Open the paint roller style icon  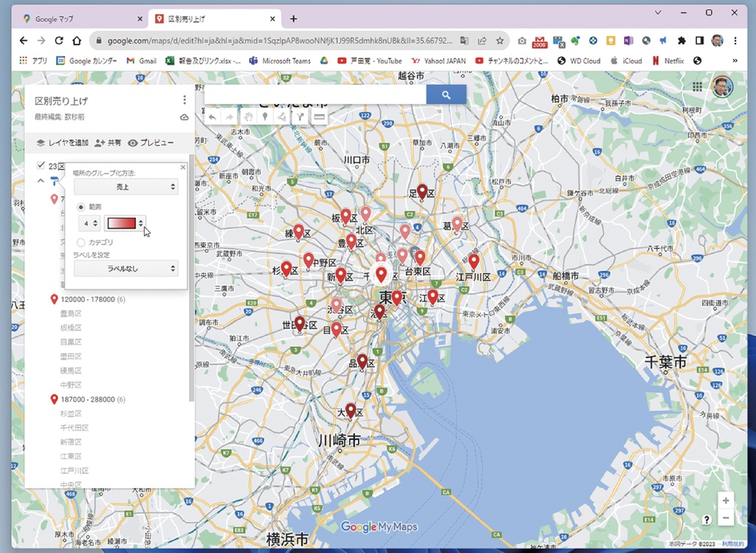click(x=56, y=182)
